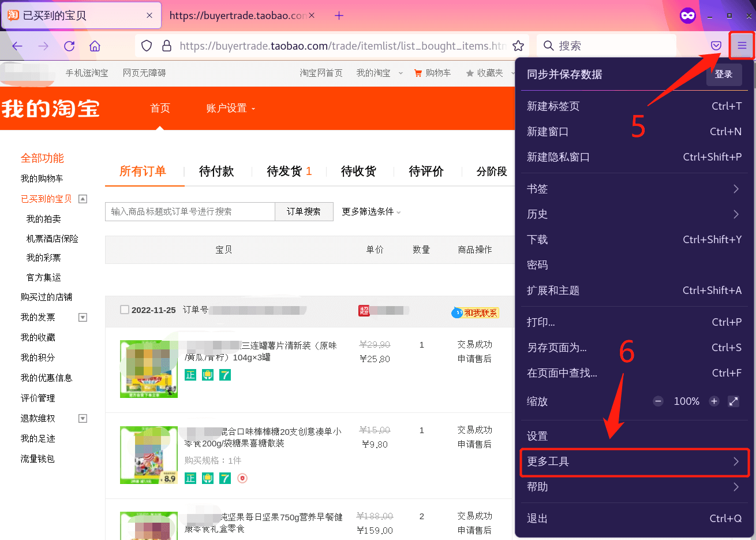Open the 我的淘宝 top nav dropdown
The height and width of the screenshot is (540, 756).
click(379, 73)
